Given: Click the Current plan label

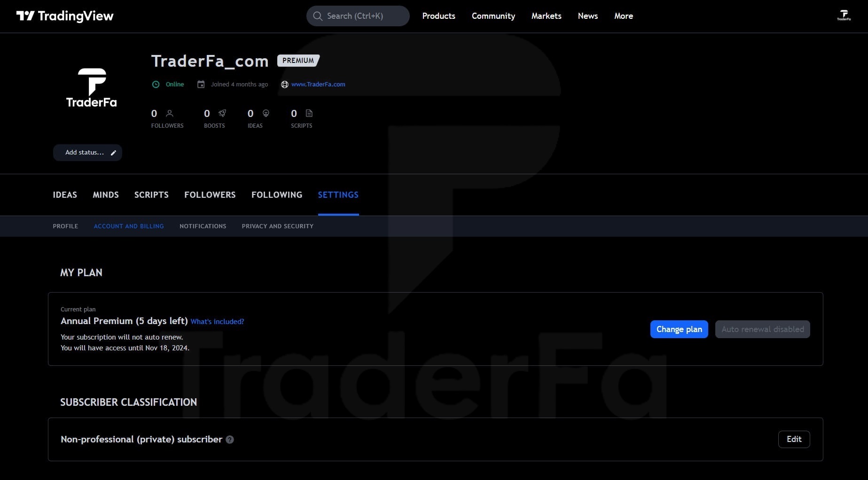Looking at the screenshot, I should coord(78,310).
